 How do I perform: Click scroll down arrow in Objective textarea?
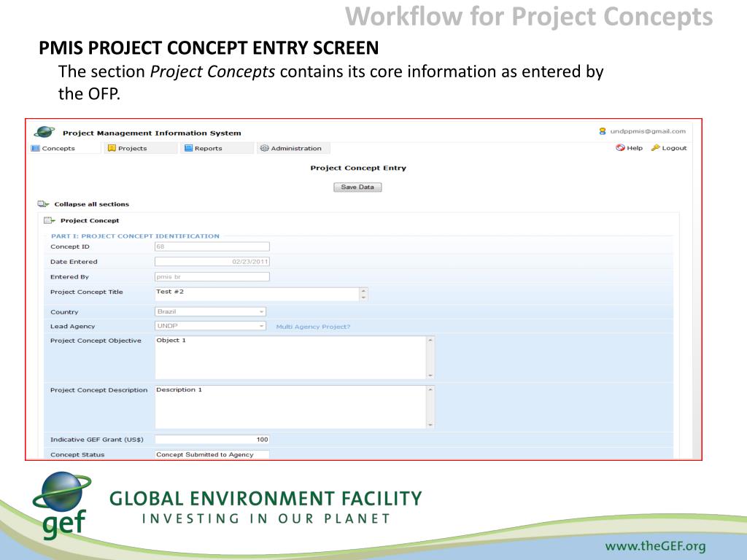(430, 376)
